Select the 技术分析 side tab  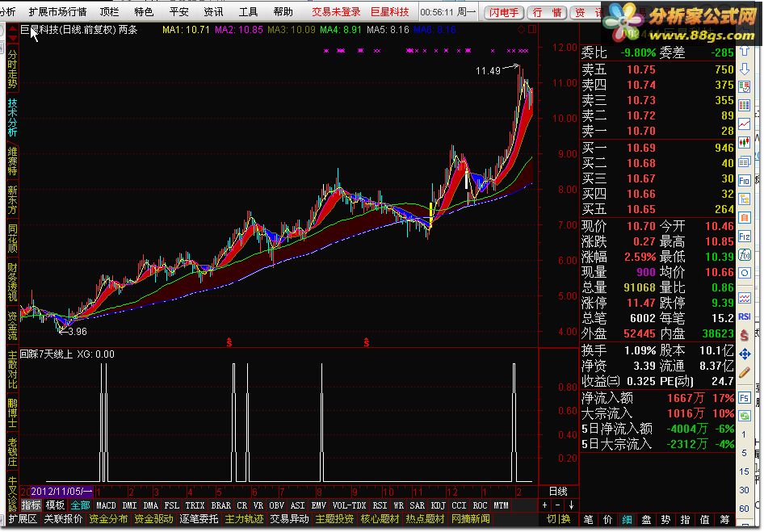tap(12, 117)
